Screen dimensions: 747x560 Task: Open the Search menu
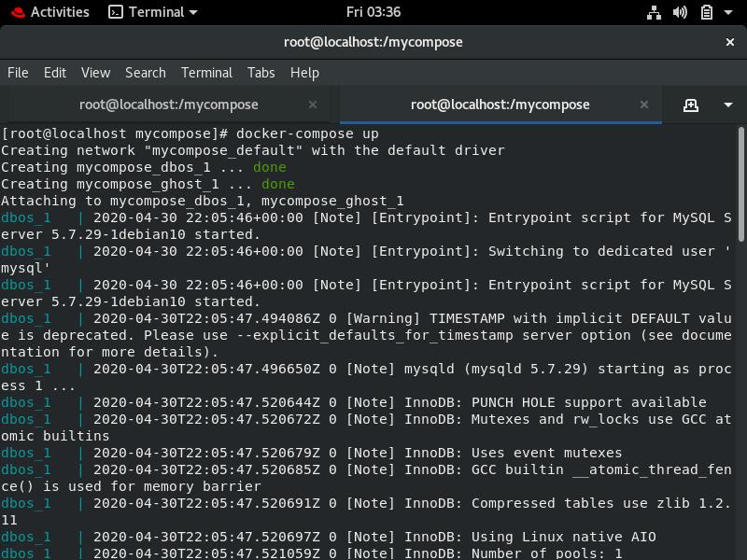(x=145, y=73)
